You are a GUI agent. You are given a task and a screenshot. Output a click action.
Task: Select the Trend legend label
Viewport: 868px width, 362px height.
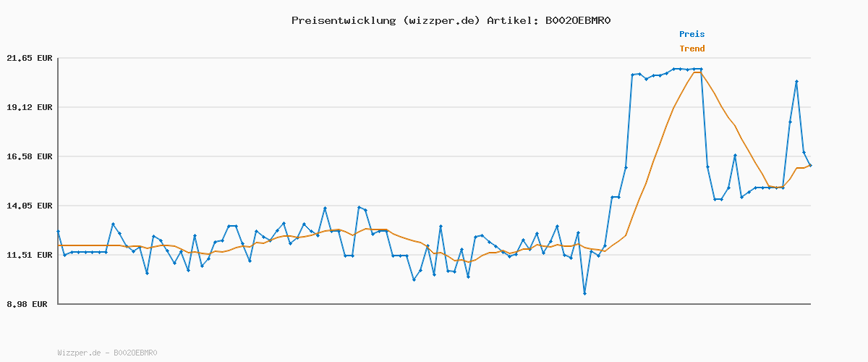(692, 49)
